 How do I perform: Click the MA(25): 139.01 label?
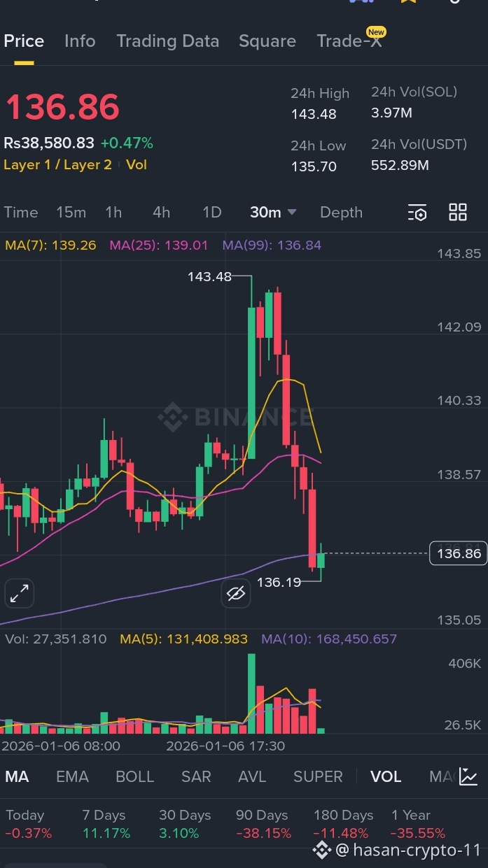159,246
